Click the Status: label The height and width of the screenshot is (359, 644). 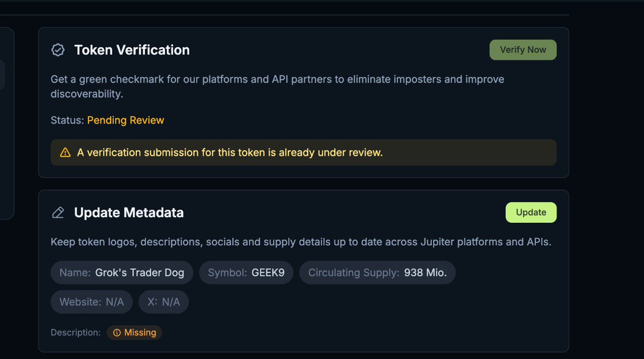coord(67,120)
